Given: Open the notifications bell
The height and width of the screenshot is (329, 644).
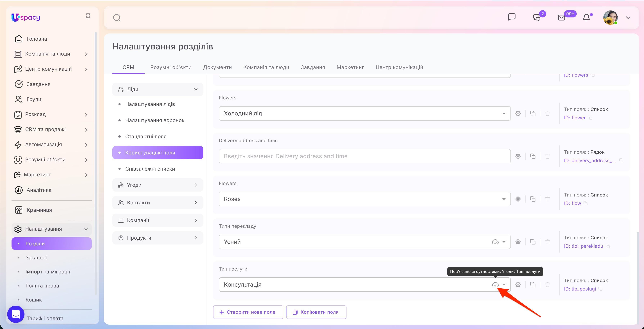Looking at the screenshot, I should [586, 17].
